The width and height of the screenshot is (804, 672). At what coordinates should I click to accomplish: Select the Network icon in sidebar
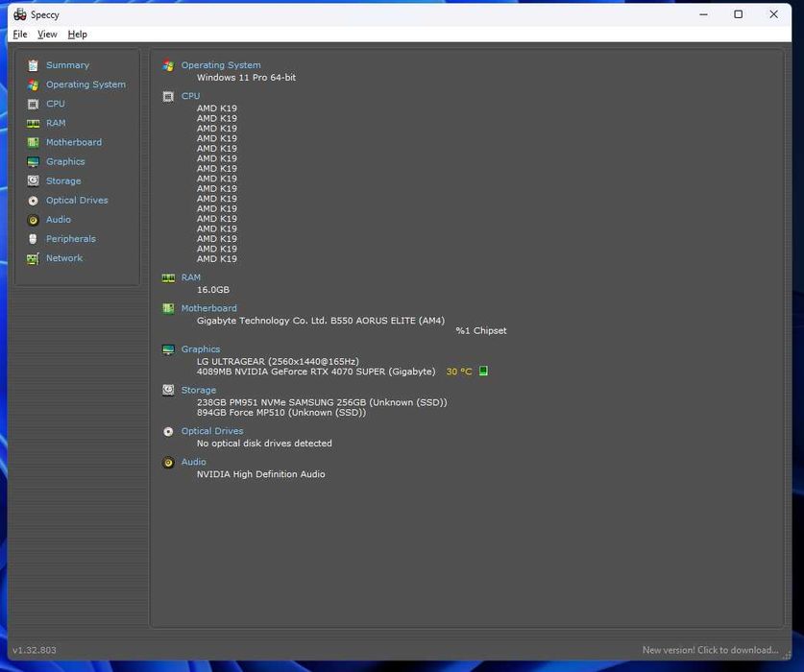[34, 258]
